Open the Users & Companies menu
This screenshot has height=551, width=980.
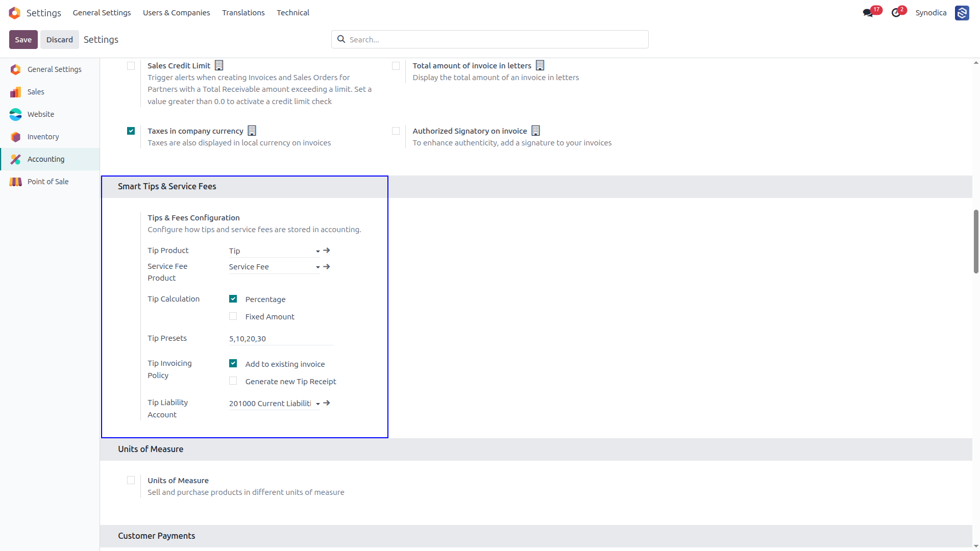pyautogui.click(x=176, y=13)
